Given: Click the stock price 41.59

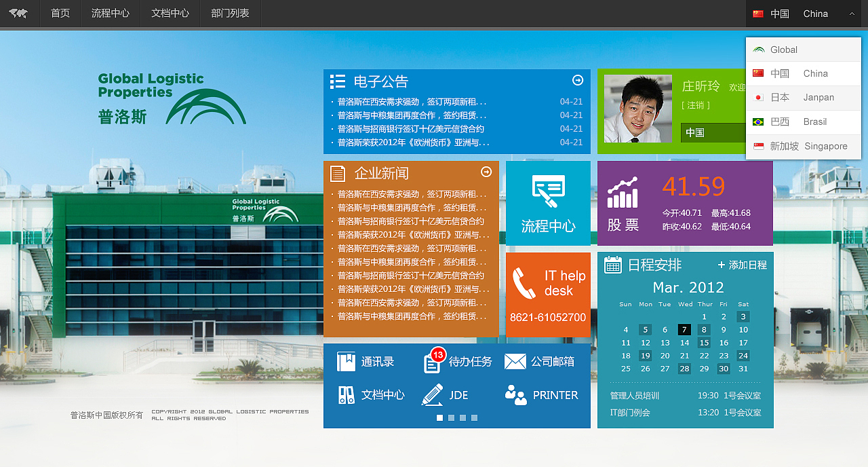Looking at the screenshot, I should click(694, 185).
